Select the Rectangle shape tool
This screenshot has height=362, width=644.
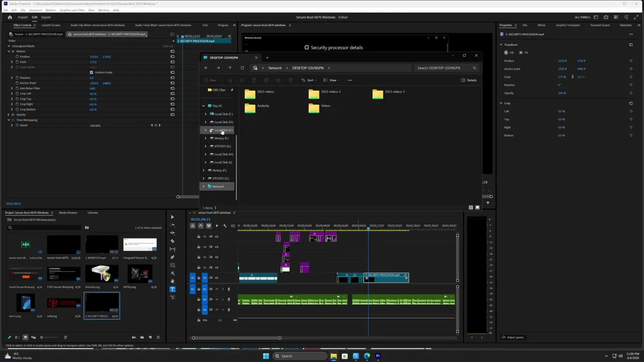tap(172, 265)
